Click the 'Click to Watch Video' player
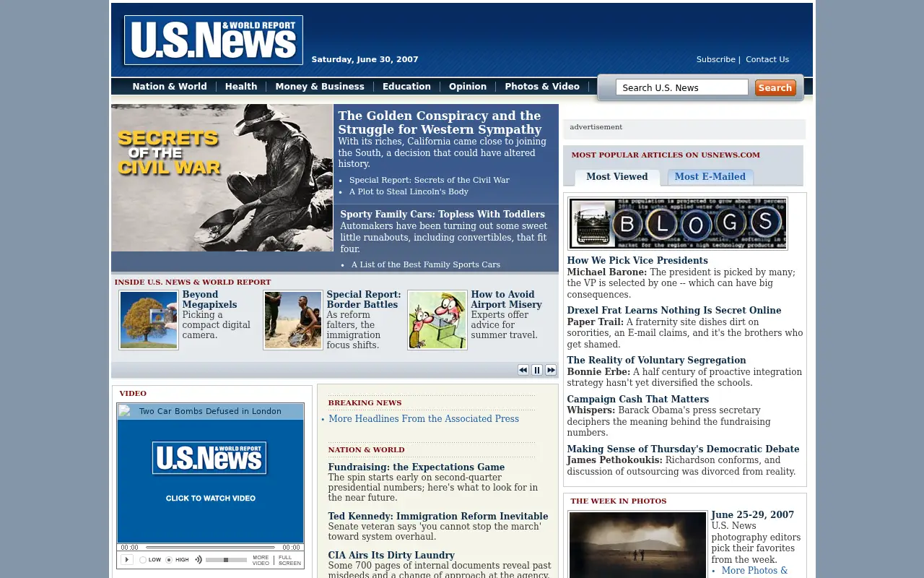This screenshot has height=578, width=924. point(210,481)
